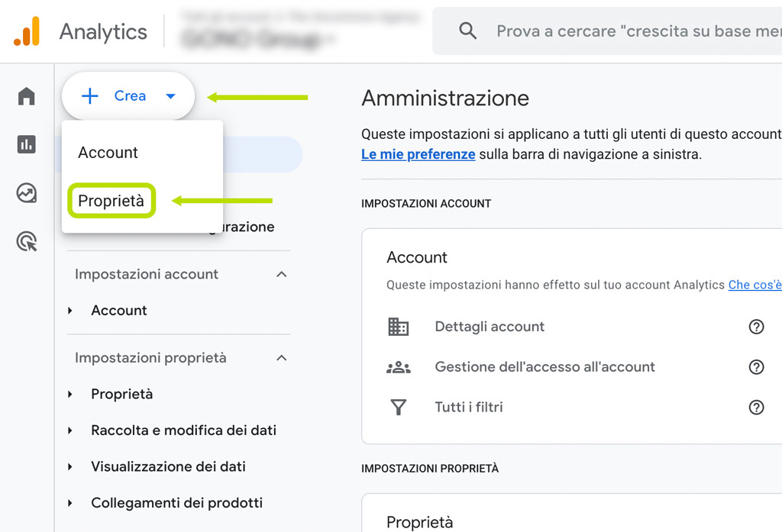
Task: Collapse the Impostazioni account section
Action: pyautogui.click(x=282, y=274)
